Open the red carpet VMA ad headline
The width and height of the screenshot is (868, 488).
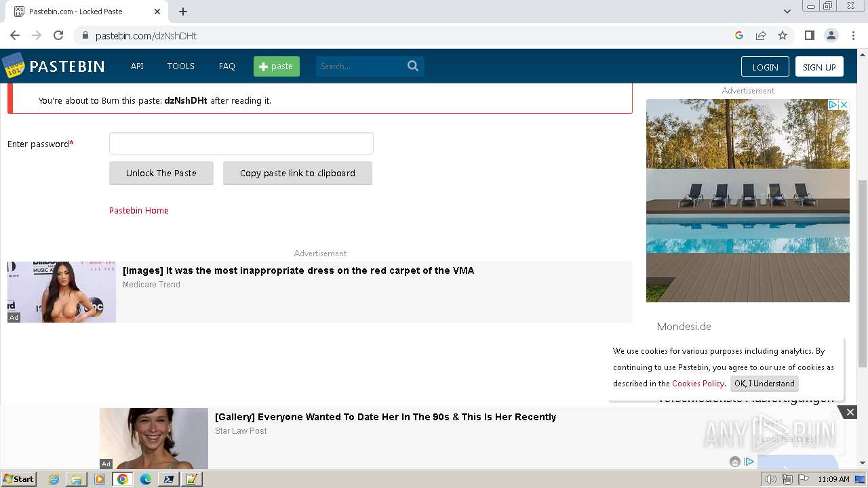tap(298, 270)
